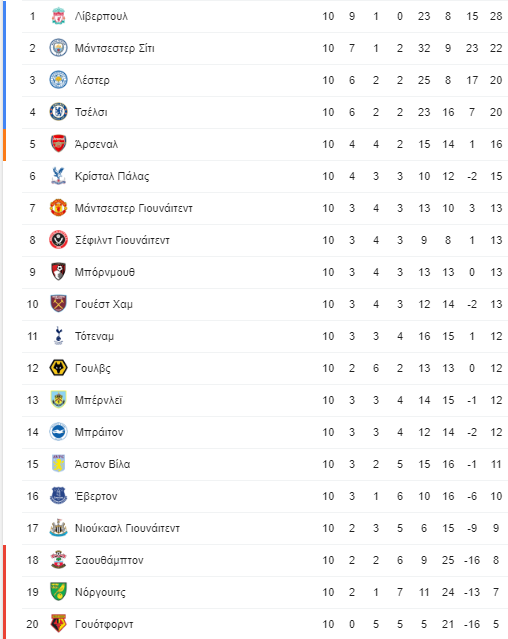Click Σαουθάμπτον points value 8
This screenshot has height=639, width=508.
[496, 560]
